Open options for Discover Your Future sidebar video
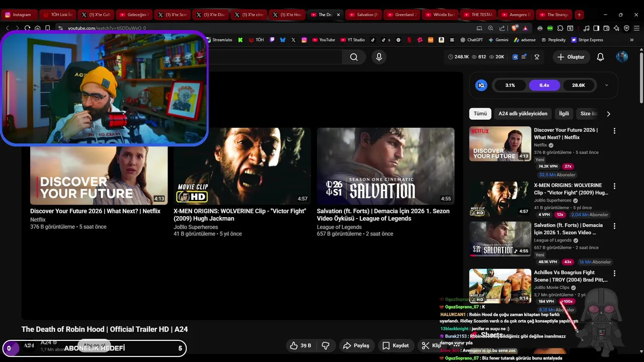 point(614,131)
